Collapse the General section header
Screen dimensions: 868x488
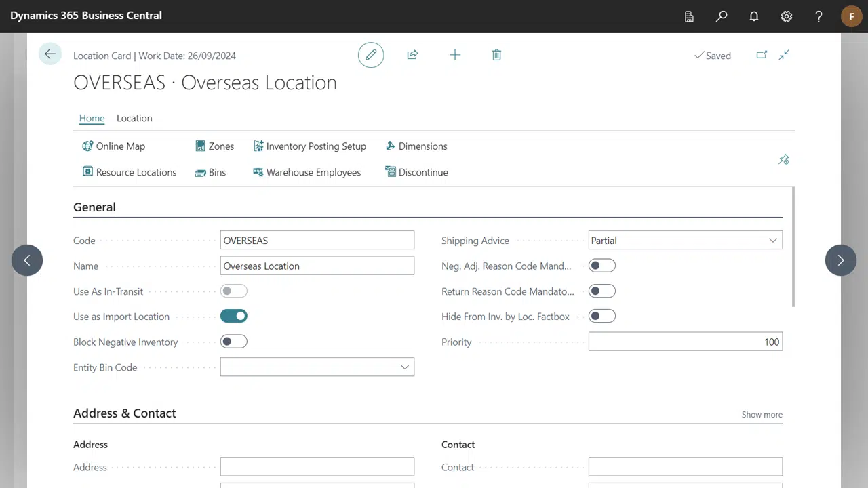point(94,207)
